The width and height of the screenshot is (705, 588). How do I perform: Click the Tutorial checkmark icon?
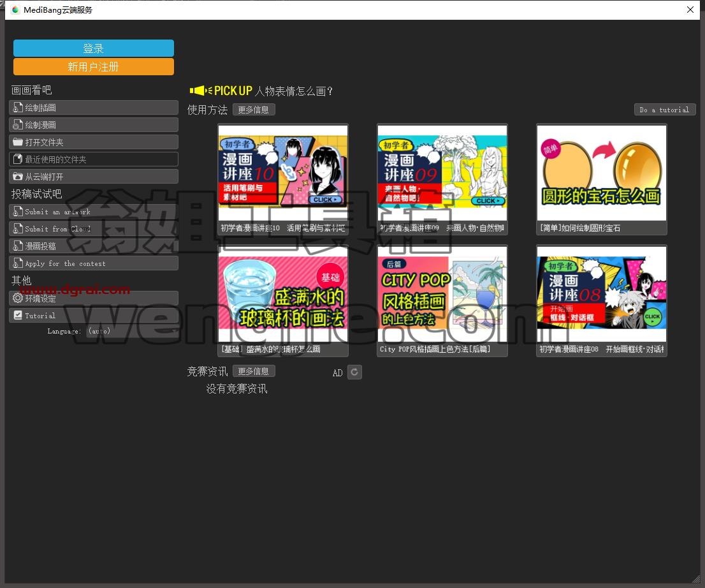pyautogui.click(x=18, y=315)
